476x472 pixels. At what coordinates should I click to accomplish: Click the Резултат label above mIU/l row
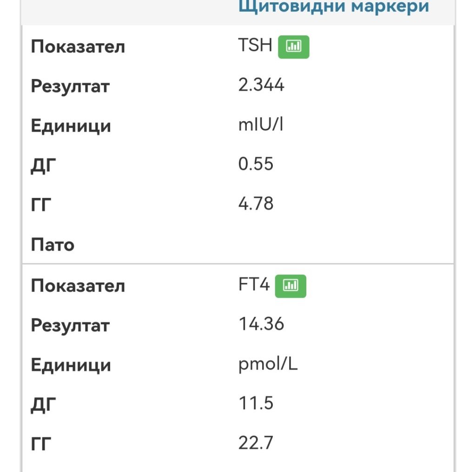pos(70,86)
